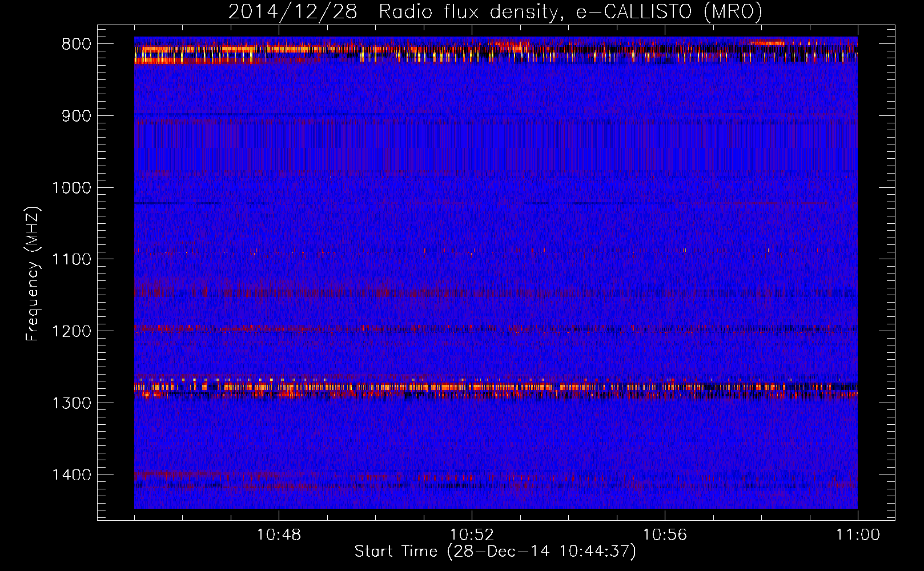924x571 pixels.
Task: Click the plot title 'Radio flux density, e-CALLISTO (MRO)'
Action: coord(571,12)
